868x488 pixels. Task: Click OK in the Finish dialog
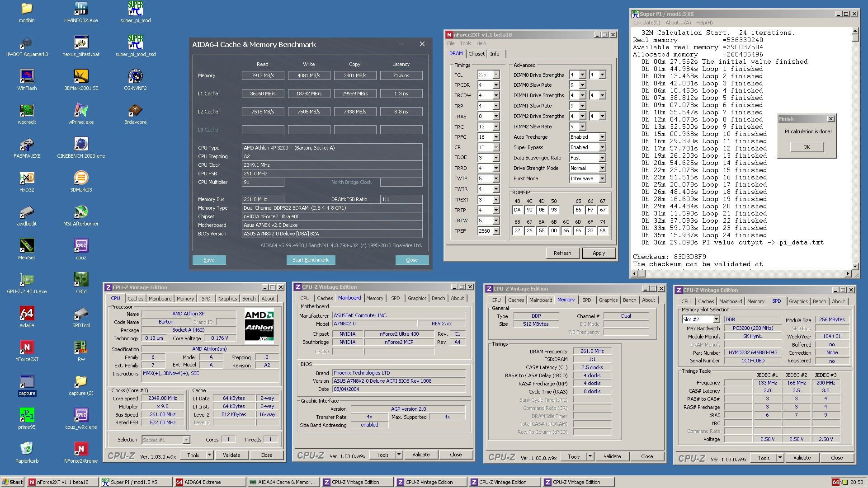tap(807, 147)
